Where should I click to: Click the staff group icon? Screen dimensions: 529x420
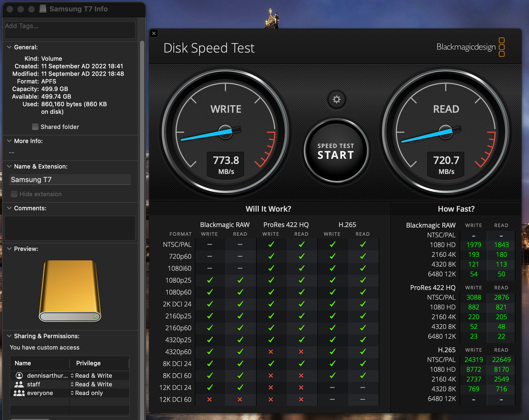(x=19, y=384)
